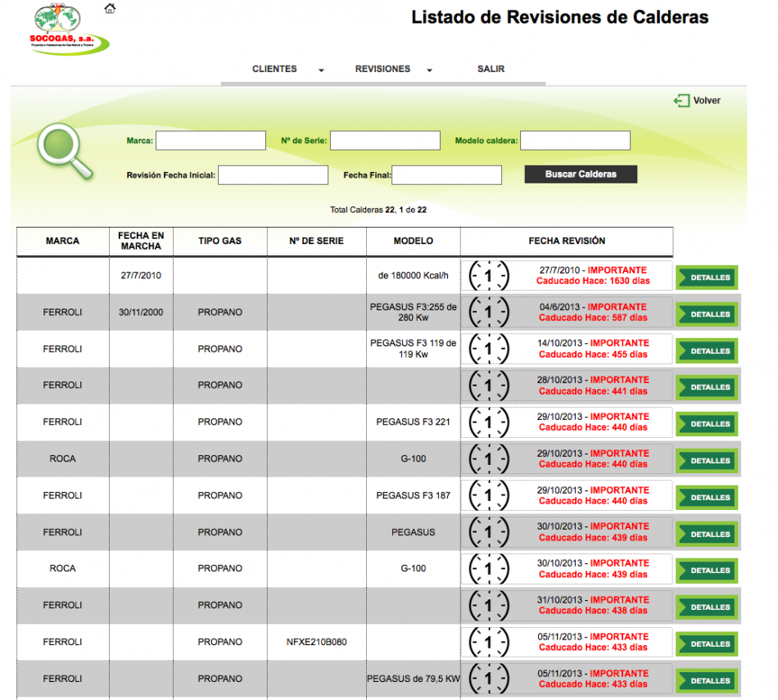Click 'PEGASUS F3 119 de 119 Kw' model cell

(414, 349)
